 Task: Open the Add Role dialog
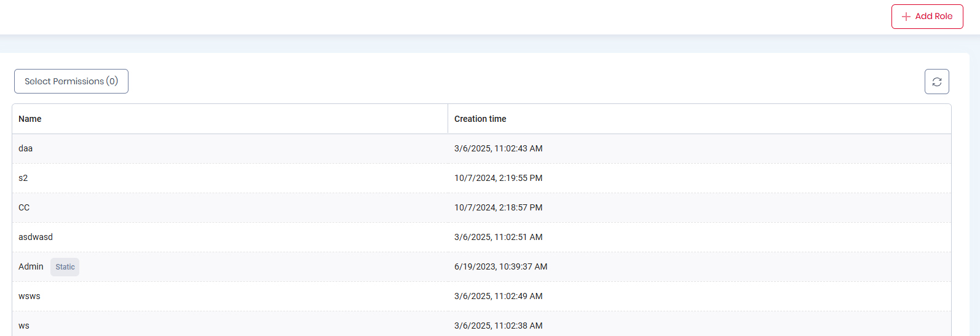tap(927, 17)
